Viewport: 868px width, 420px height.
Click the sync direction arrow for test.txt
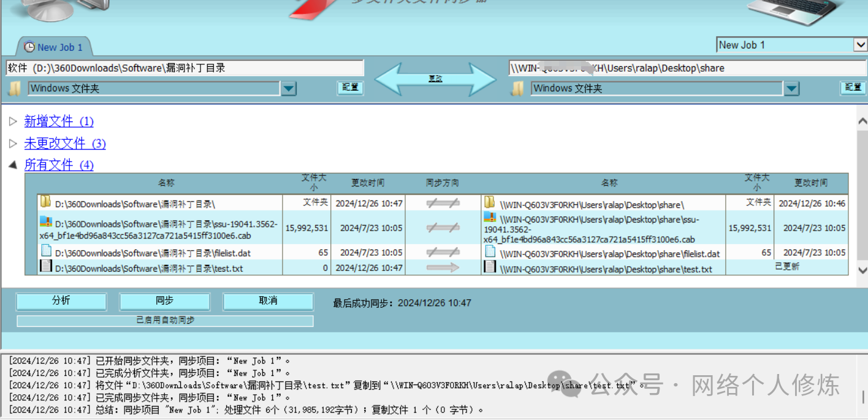tap(443, 267)
